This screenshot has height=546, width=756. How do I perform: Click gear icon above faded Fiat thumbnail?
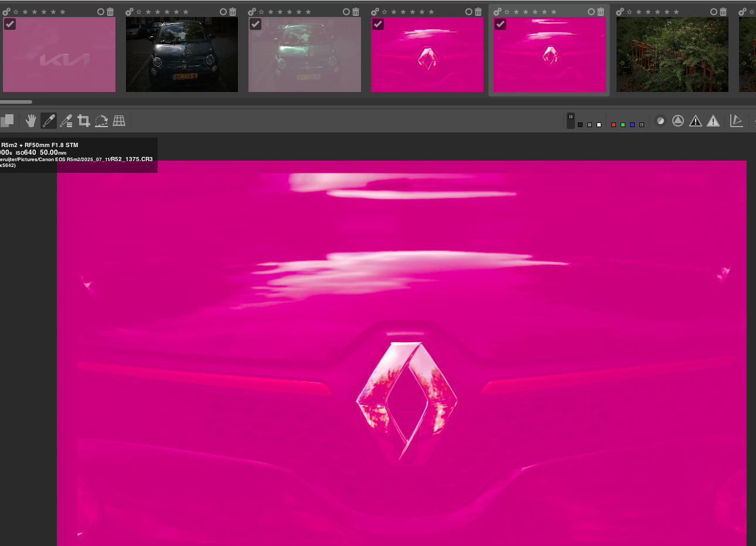pos(252,12)
